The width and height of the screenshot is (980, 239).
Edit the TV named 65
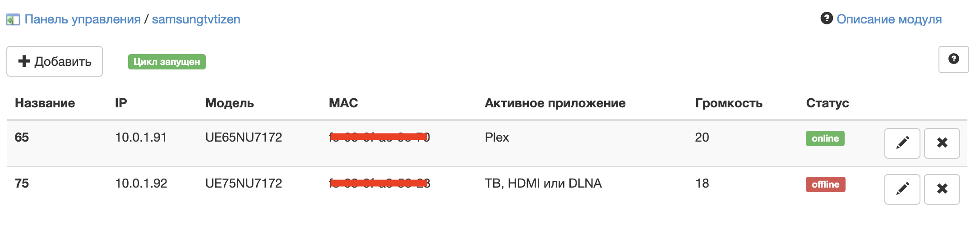pyautogui.click(x=902, y=143)
